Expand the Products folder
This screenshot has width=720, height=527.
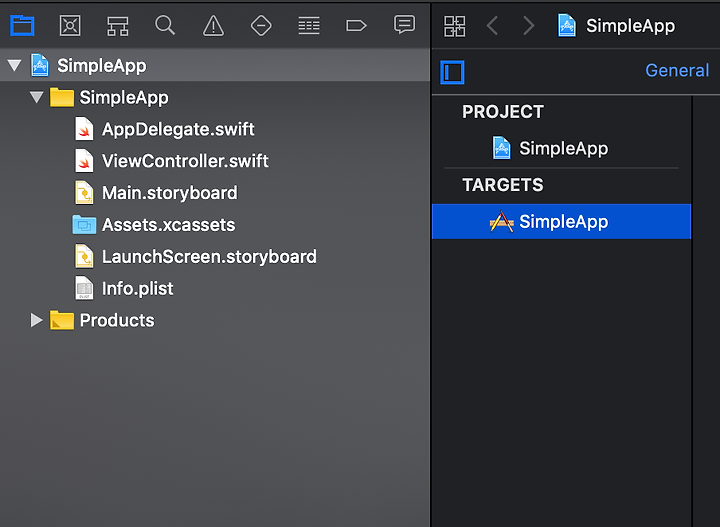(36, 320)
